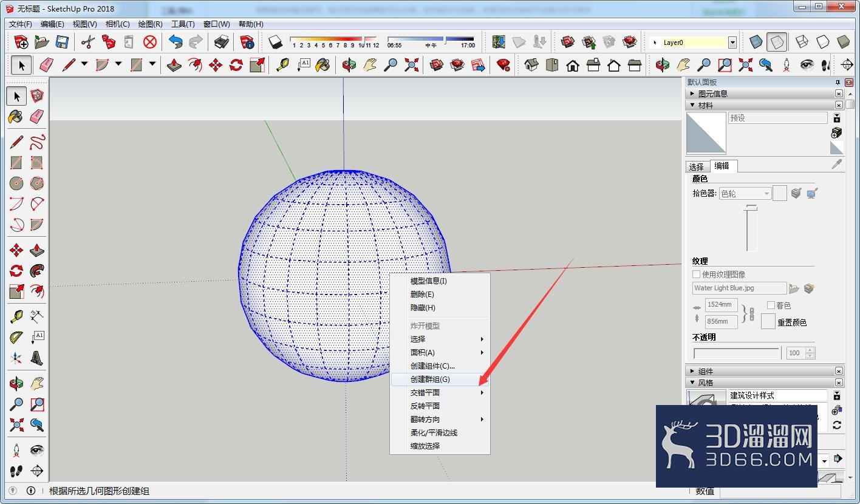Select the Rotated Rectangle tool
The image size is (860, 504).
(x=37, y=163)
